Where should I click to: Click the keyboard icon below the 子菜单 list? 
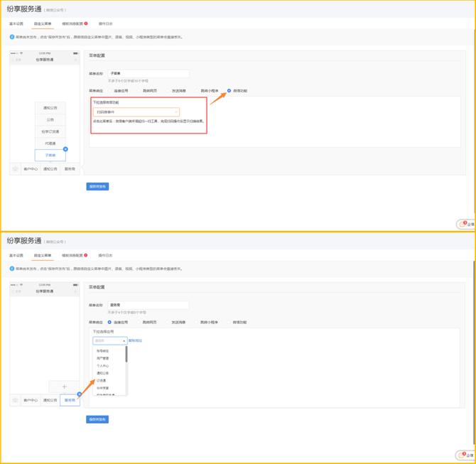(x=16, y=169)
